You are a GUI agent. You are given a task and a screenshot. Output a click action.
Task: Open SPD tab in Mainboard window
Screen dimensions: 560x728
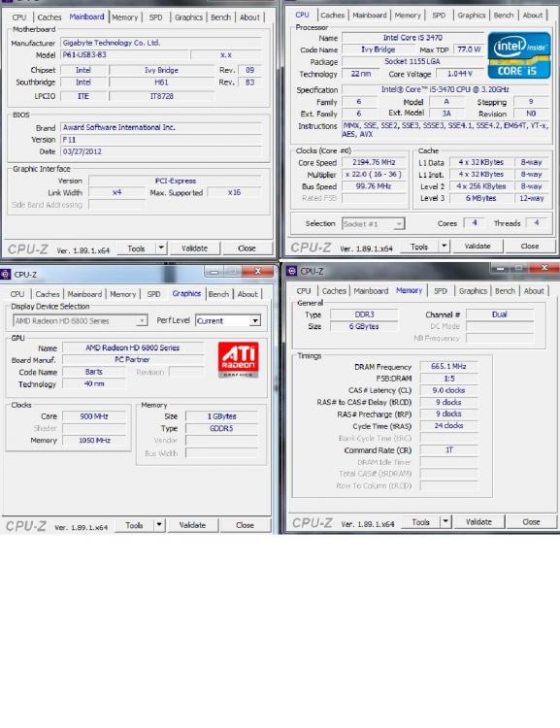click(x=155, y=17)
